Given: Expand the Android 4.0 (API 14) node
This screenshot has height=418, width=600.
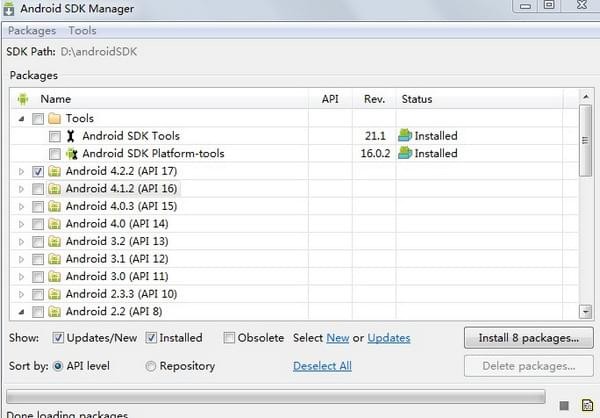Looking at the screenshot, I should 22,224.
